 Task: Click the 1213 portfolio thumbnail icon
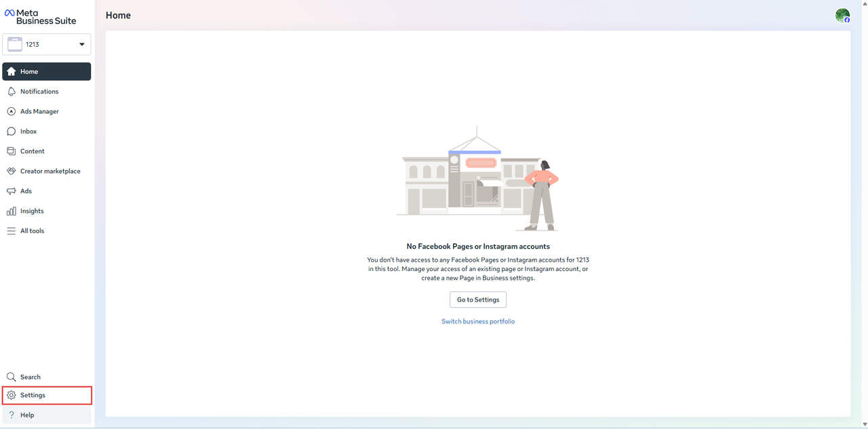[15, 45]
